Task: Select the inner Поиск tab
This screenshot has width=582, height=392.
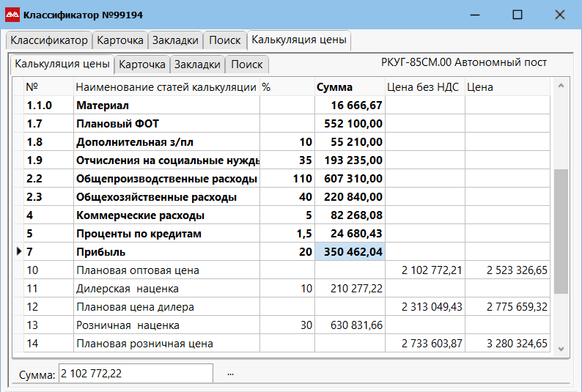Action: (246, 64)
